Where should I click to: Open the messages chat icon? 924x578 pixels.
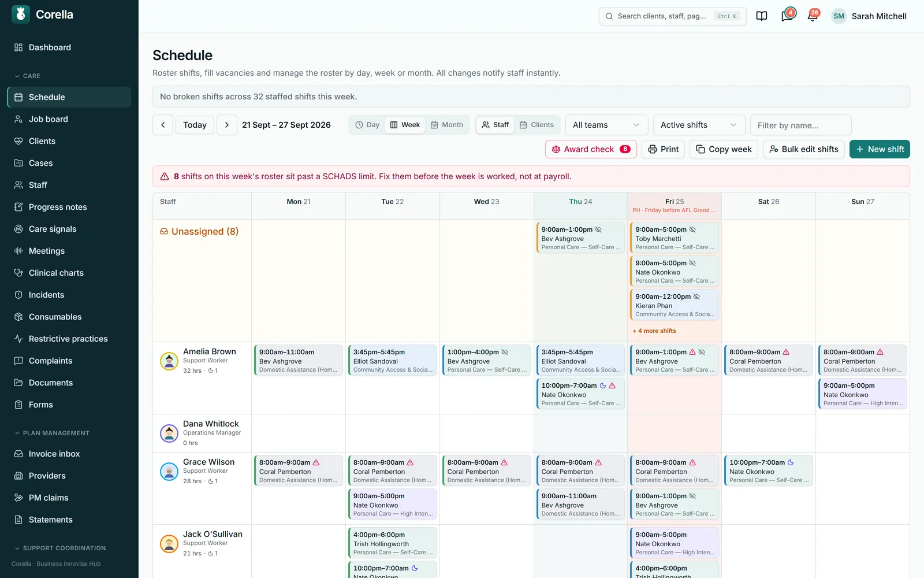[x=787, y=16]
